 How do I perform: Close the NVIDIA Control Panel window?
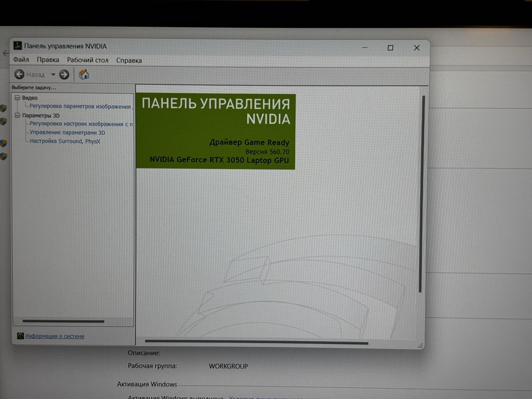pyautogui.click(x=417, y=48)
